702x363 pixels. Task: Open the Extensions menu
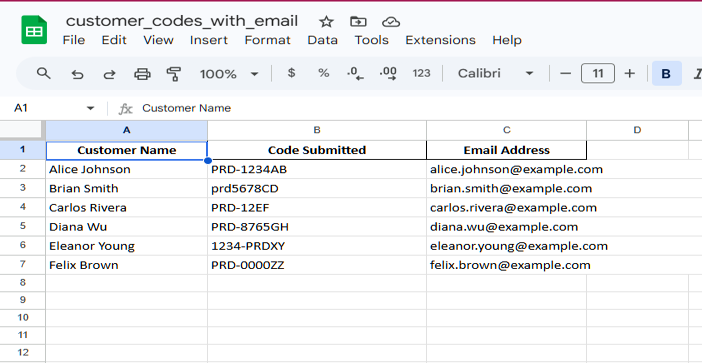tap(441, 40)
